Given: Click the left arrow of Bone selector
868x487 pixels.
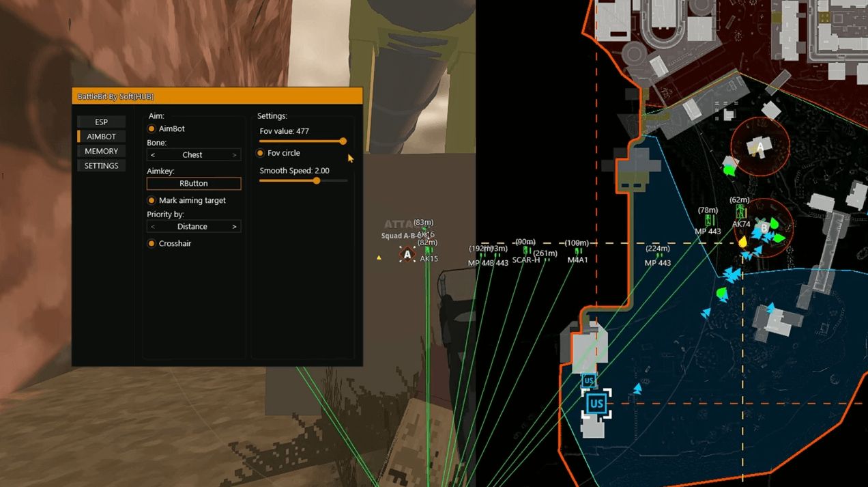Looking at the screenshot, I should [153, 155].
